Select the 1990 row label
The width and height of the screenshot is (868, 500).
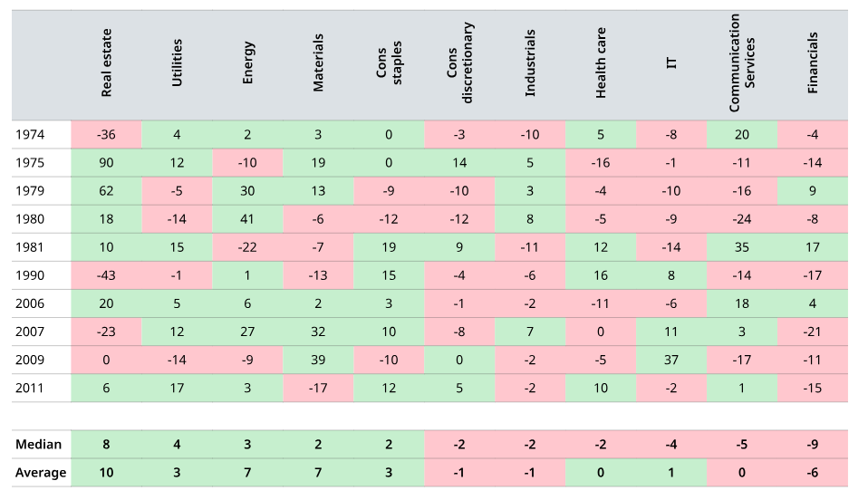[x=29, y=276]
